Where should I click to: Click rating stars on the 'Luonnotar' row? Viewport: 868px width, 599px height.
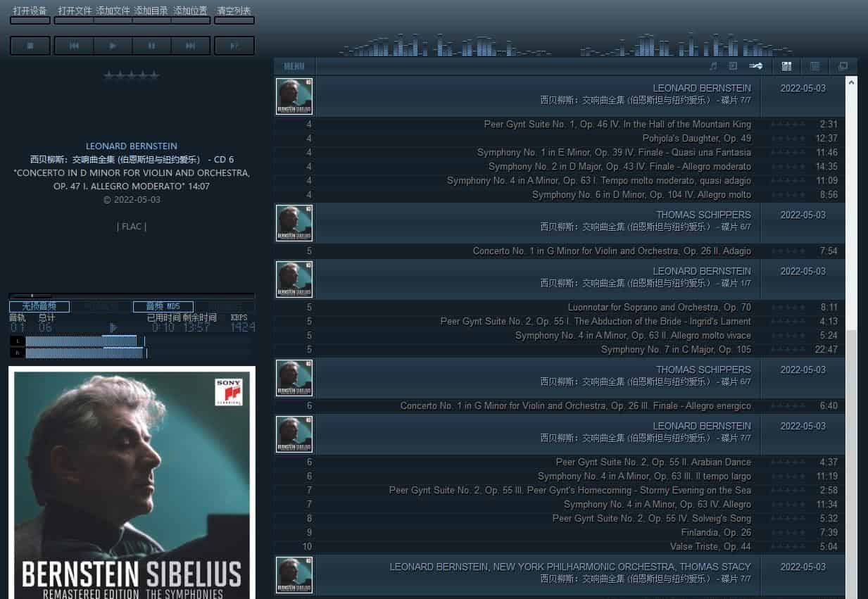[788, 308]
